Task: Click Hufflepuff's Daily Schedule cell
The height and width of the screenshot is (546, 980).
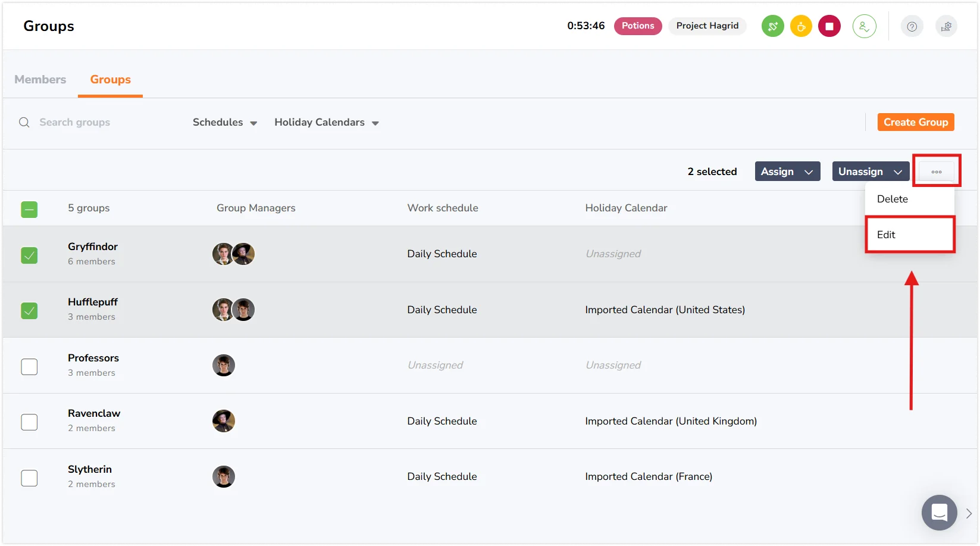Action: click(442, 310)
